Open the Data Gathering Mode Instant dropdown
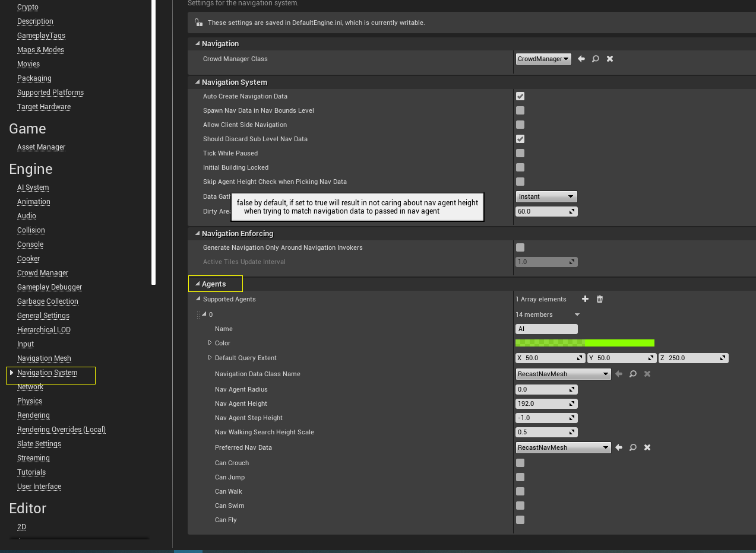756x553 pixels. tap(546, 196)
